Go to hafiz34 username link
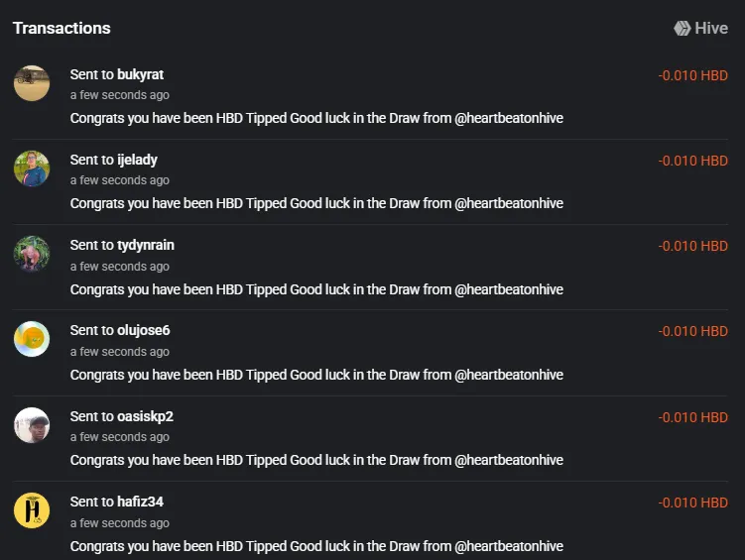745x560 pixels. point(140,502)
